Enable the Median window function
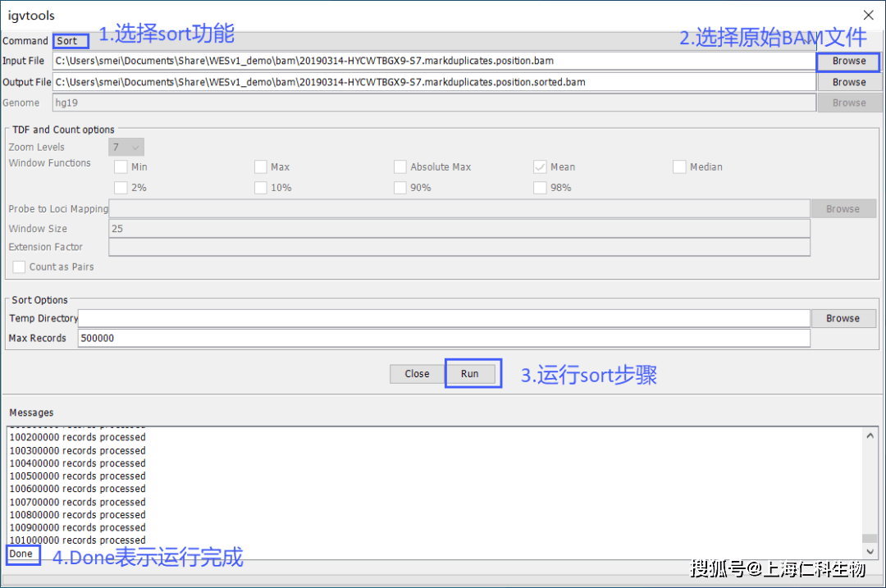 coord(679,166)
